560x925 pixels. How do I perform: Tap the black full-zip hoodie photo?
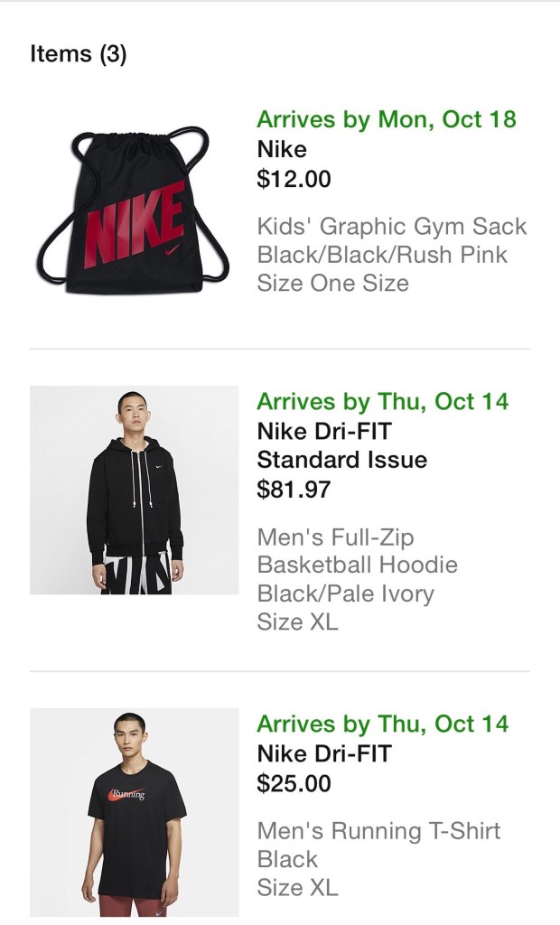[x=134, y=490]
